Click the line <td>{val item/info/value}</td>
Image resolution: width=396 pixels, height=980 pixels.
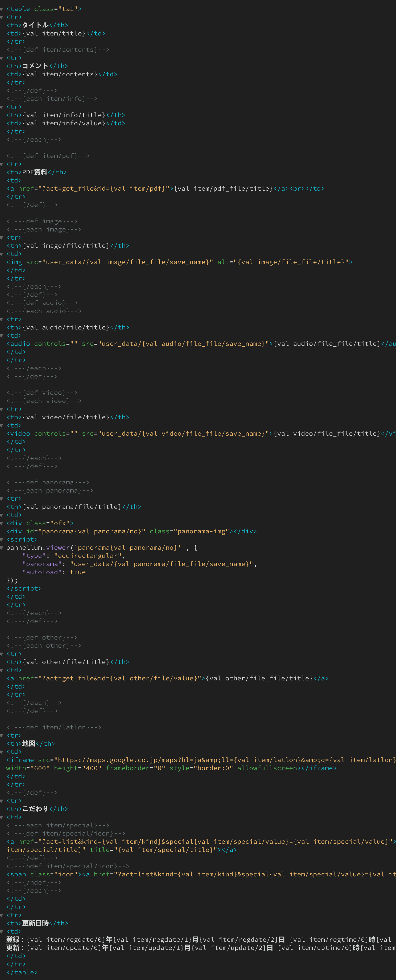coord(66,123)
